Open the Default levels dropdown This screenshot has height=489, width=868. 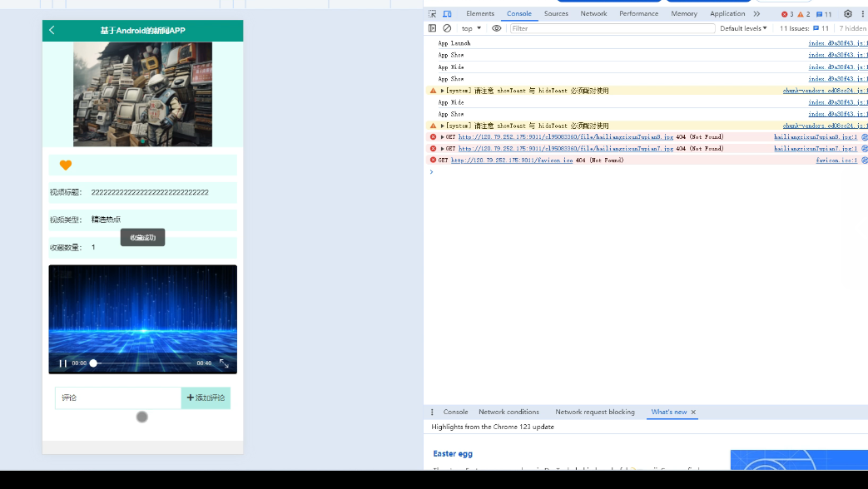743,28
